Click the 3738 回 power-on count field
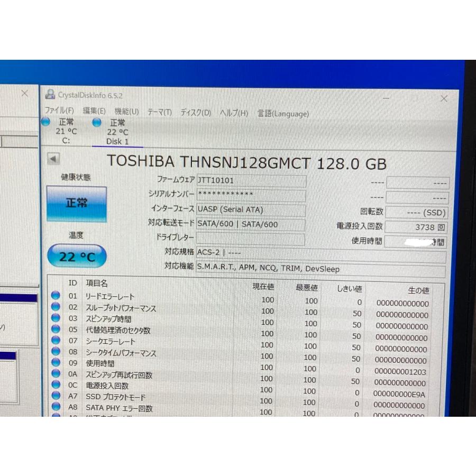The image size is (476, 476). (x=416, y=227)
